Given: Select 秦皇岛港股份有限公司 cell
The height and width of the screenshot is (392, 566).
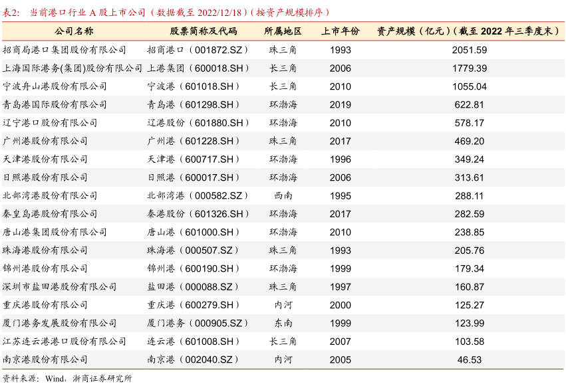Looking at the screenshot, I should click(x=50, y=214).
